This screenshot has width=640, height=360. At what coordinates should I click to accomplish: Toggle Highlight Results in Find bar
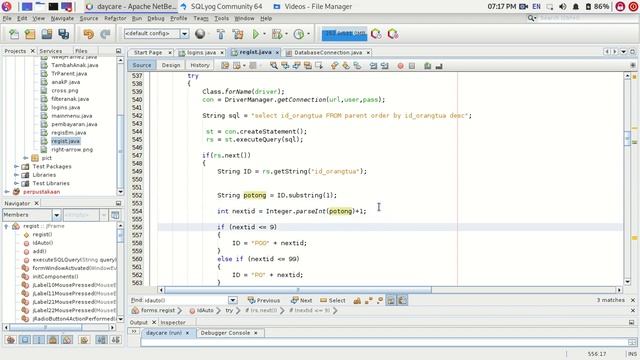(x=391, y=300)
